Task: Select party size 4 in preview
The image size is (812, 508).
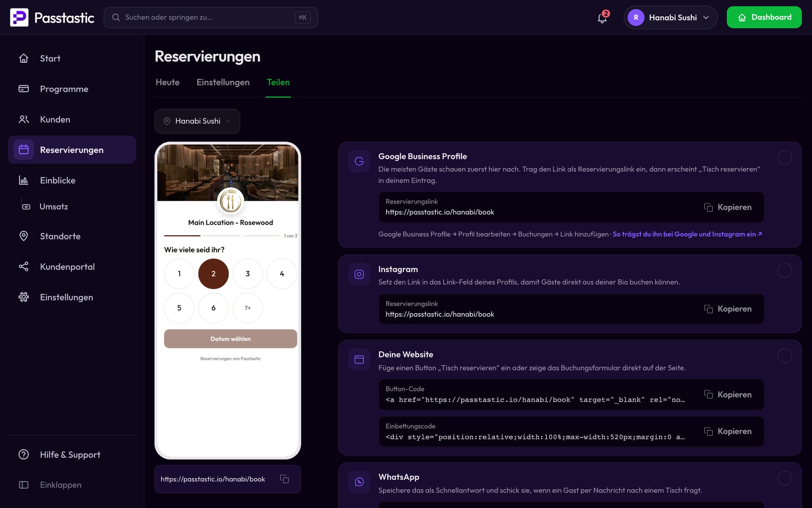Action: [282, 274]
